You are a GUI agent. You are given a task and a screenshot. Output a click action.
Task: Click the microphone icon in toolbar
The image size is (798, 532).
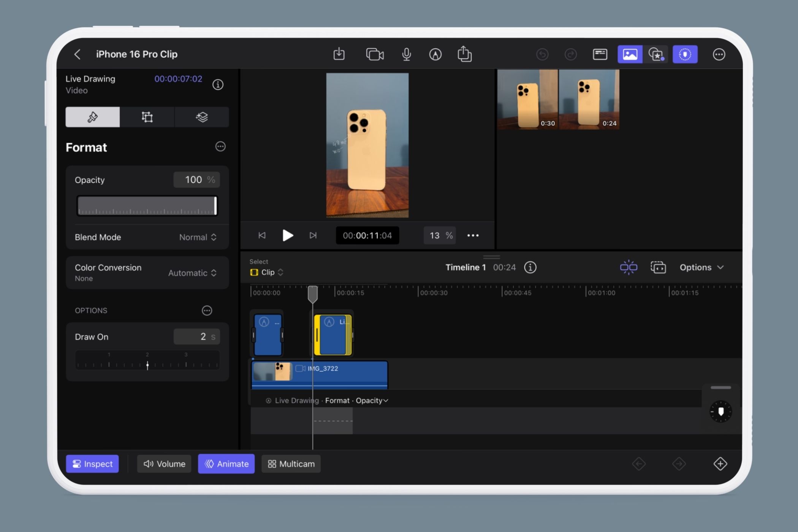click(406, 54)
